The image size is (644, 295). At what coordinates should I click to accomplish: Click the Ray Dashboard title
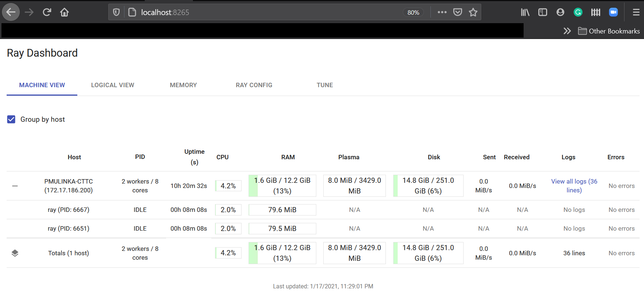pos(42,53)
